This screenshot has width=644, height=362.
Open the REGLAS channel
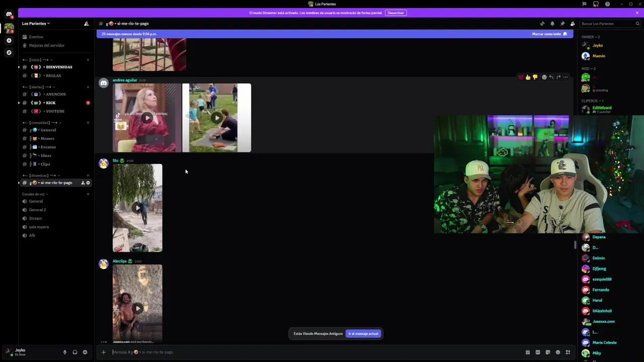pyautogui.click(x=56, y=75)
